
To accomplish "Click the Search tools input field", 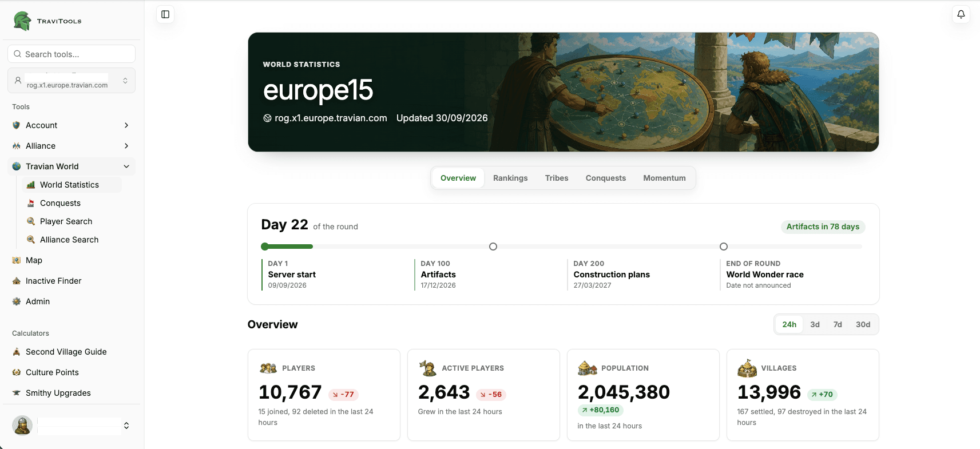I will pyautogui.click(x=72, y=54).
